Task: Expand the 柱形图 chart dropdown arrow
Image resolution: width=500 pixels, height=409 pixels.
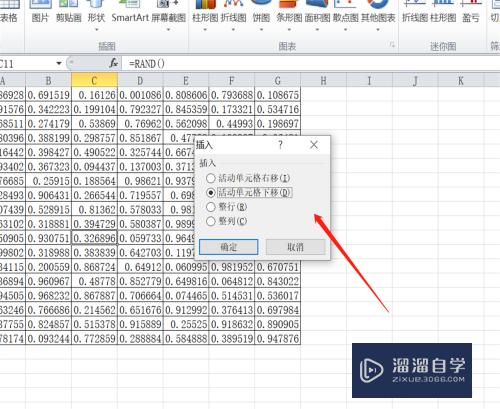Action: tap(205, 30)
